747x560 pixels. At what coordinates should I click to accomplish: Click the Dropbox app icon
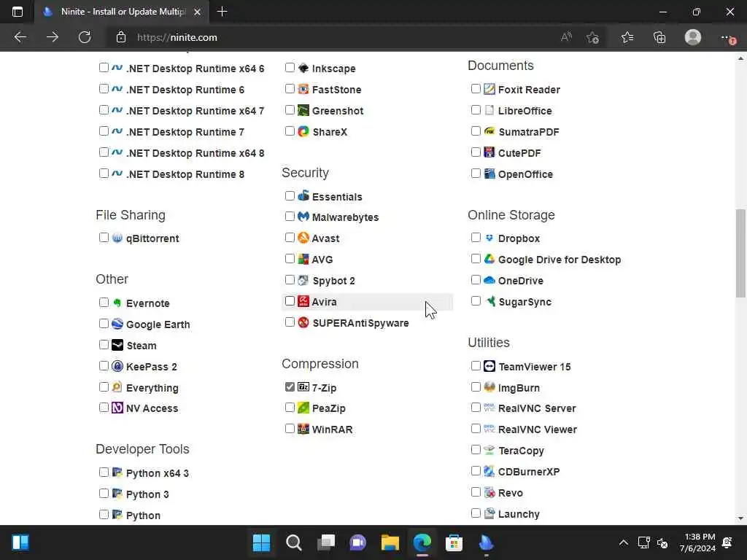(x=489, y=238)
